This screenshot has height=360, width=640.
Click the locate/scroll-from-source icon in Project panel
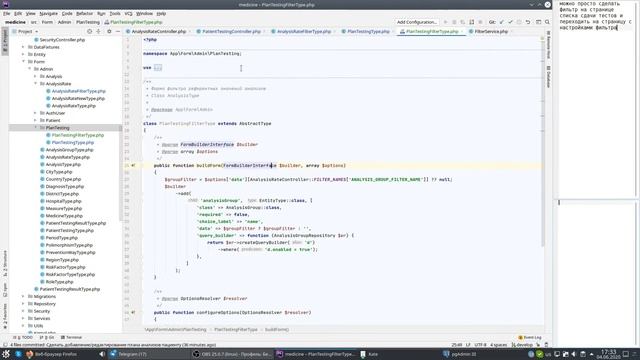tap(90, 31)
